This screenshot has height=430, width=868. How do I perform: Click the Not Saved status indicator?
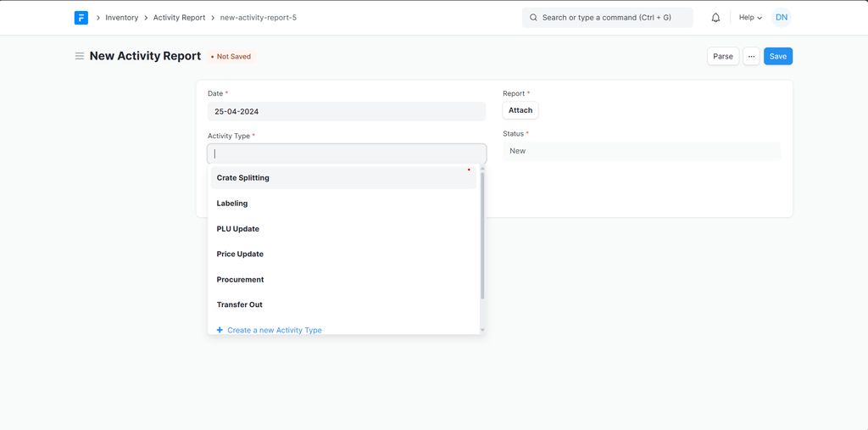point(231,57)
